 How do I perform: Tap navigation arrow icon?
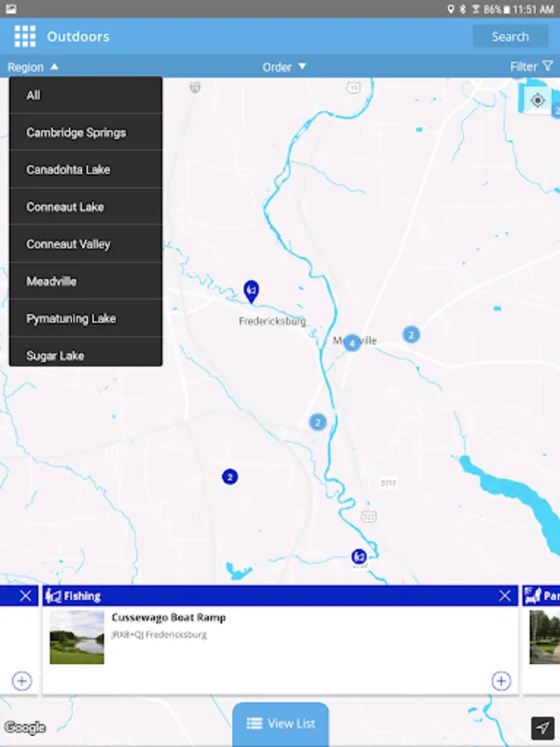click(543, 727)
